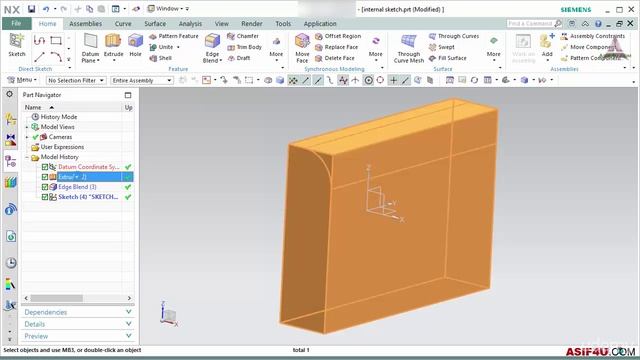Screen dimensions: 640x360
Task: Open the Move Face tool
Action: (302, 48)
